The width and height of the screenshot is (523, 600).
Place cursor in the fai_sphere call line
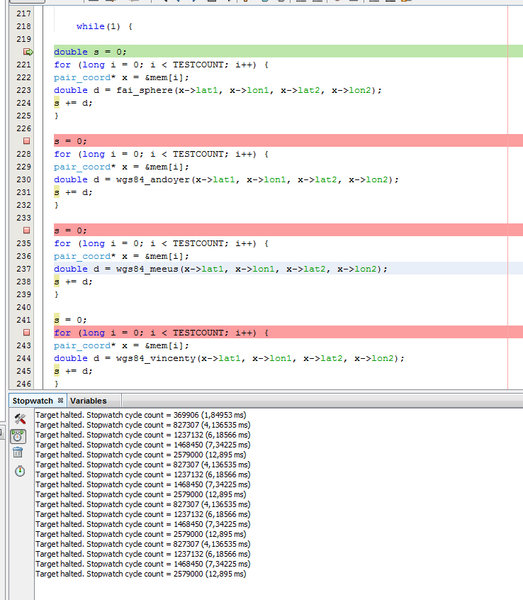(218, 90)
